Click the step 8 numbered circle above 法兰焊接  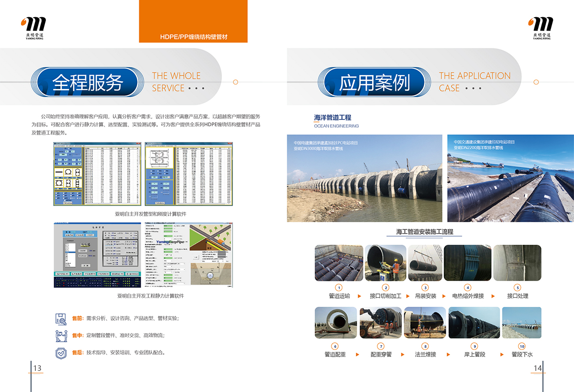pos(425,346)
